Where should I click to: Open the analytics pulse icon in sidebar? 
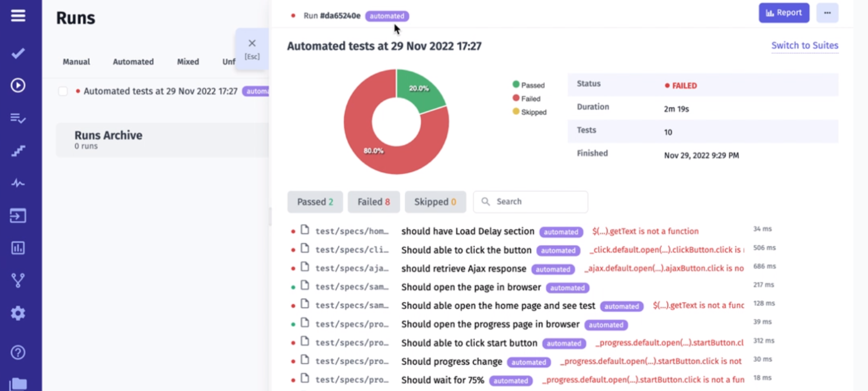coord(18,183)
